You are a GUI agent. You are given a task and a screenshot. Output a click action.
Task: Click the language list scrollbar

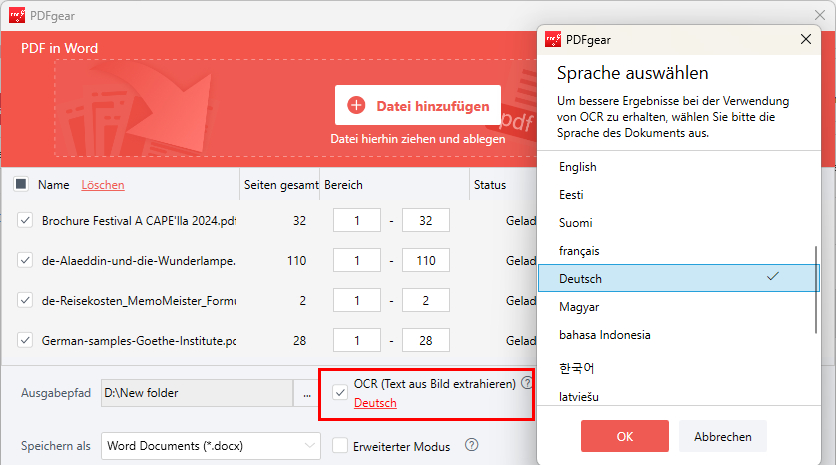(816, 290)
